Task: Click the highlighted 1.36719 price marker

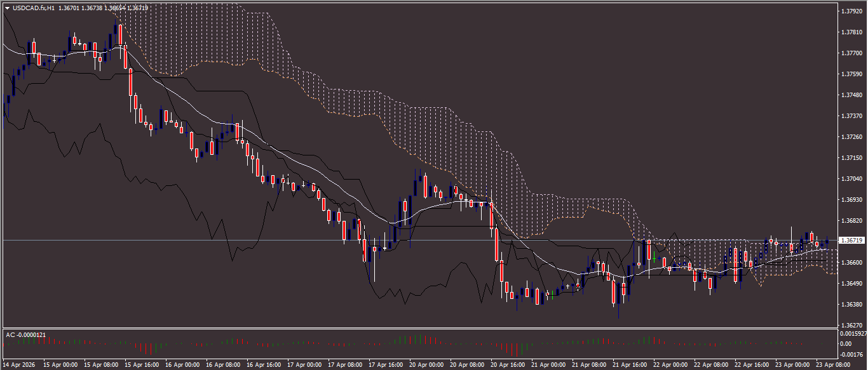Action: [851, 240]
